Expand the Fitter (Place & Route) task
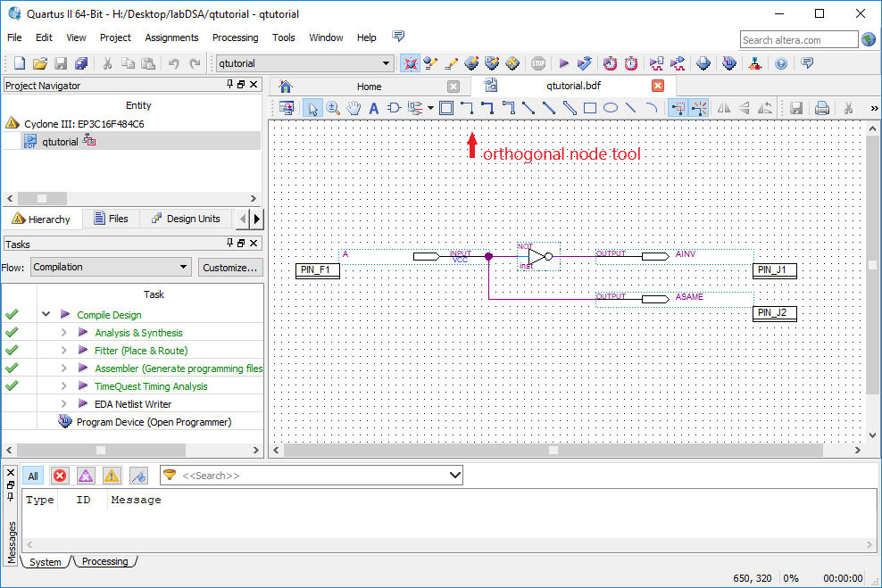The width and height of the screenshot is (882, 588). 63,351
